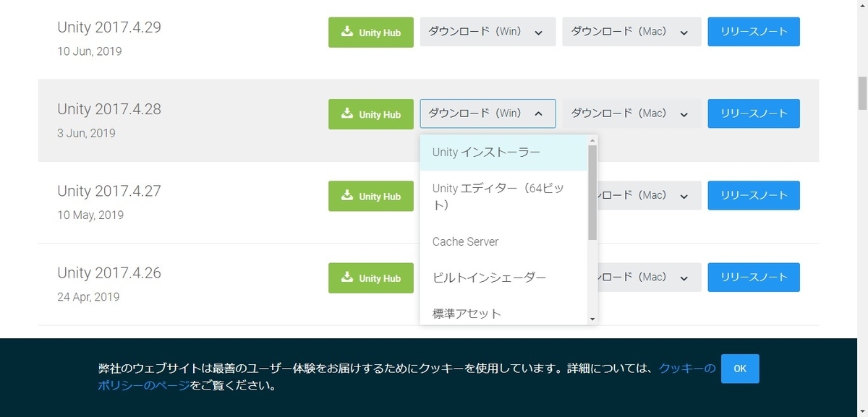The width and height of the screenshot is (868, 417).
Task: Click the Unity 2017.4.28 version title
Action: click(x=109, y=109)
